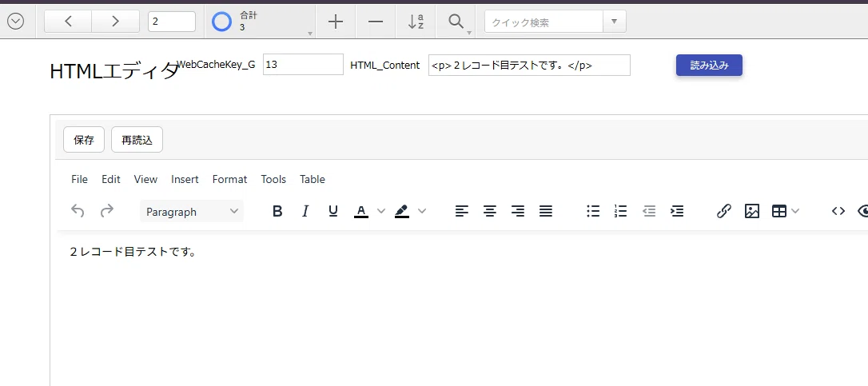Add a new record with plus icon

pos(336,22)
